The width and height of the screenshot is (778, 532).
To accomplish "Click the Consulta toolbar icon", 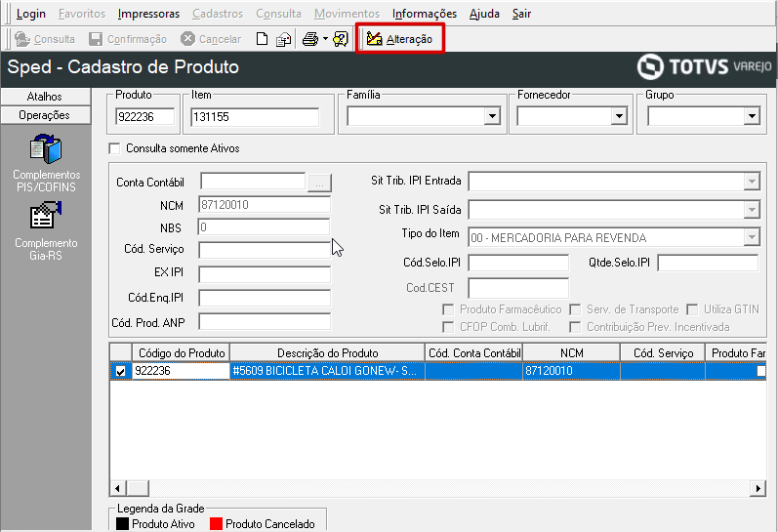I will (x=21, y=39).
